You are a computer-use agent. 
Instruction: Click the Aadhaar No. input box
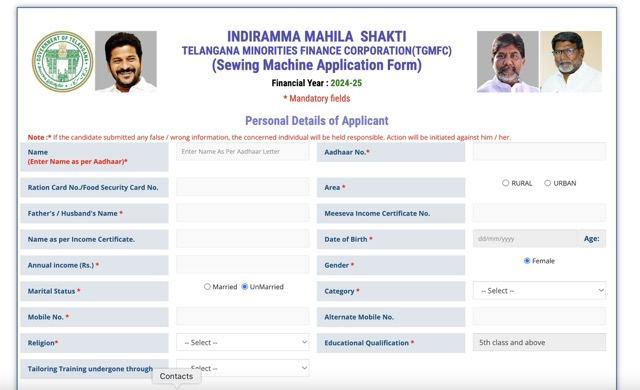point(539,151)
